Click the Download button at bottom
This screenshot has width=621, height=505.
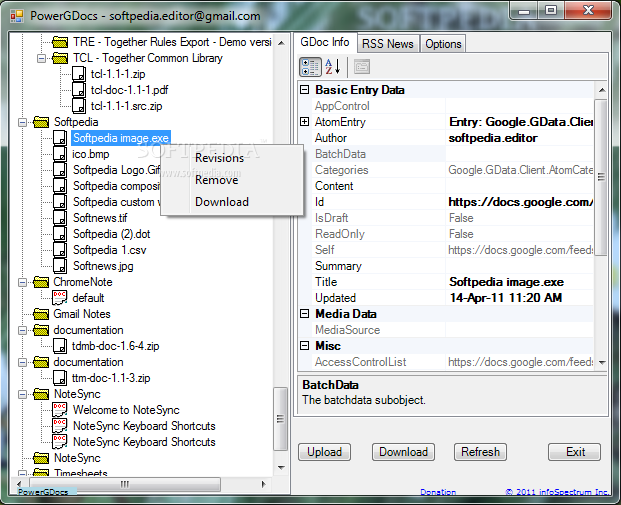[x=403, y=452]
